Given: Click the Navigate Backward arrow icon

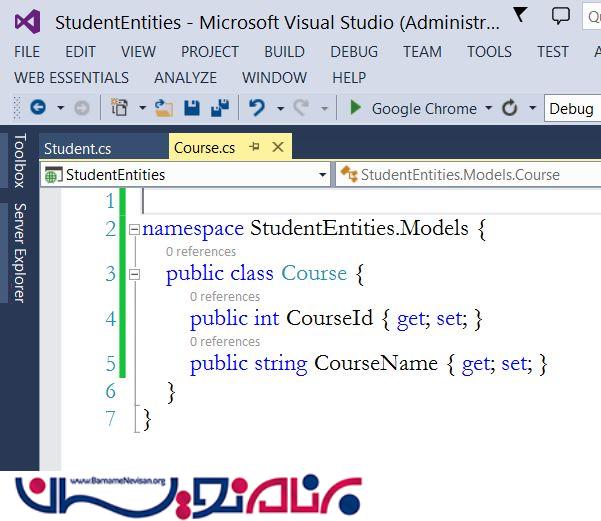Looking at the screenshot, I should click(x=38, y=108).
